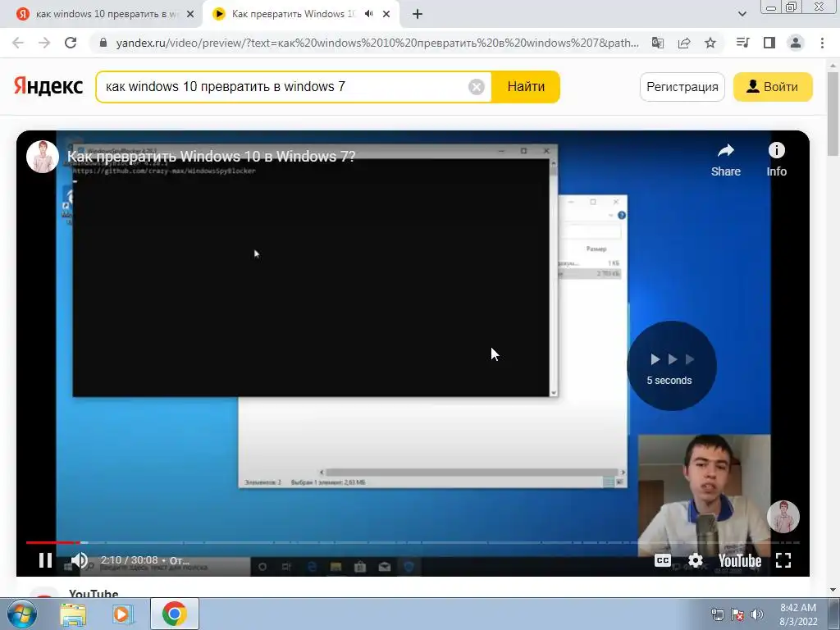Open the Яндекс logo home link
840x630 pixels.
click(x=48, y=85)
